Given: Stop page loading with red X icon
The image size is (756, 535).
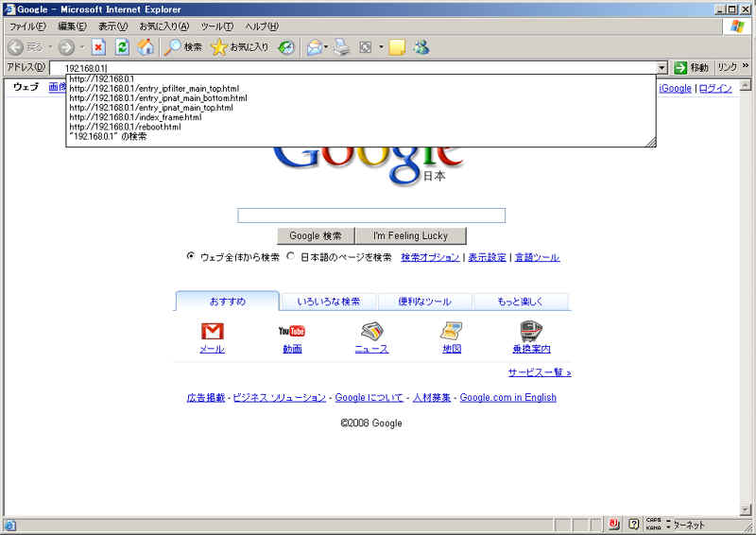Looking at the screenshot, I should (98, 47).
